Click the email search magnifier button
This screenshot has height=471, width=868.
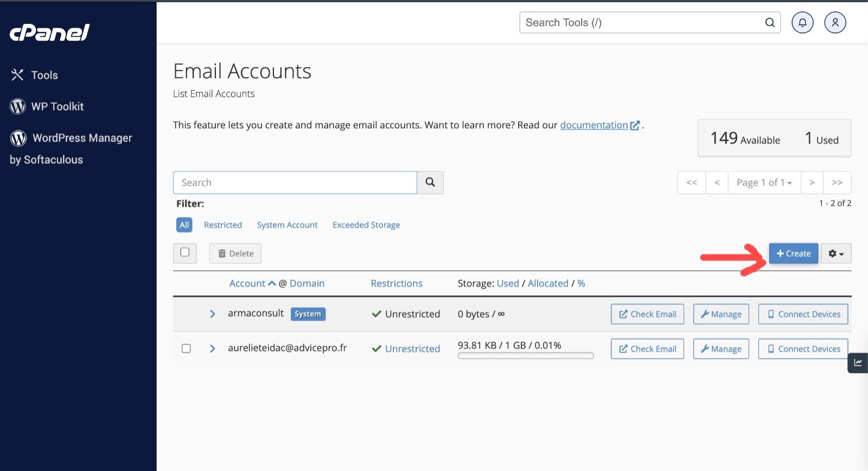click(x=430, y=182)
